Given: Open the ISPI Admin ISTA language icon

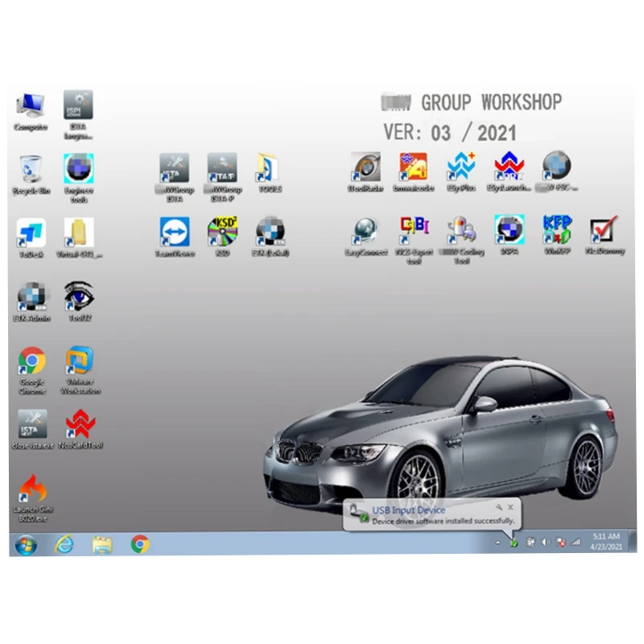Looking at the screenshot, I should [x=78, y=115].
